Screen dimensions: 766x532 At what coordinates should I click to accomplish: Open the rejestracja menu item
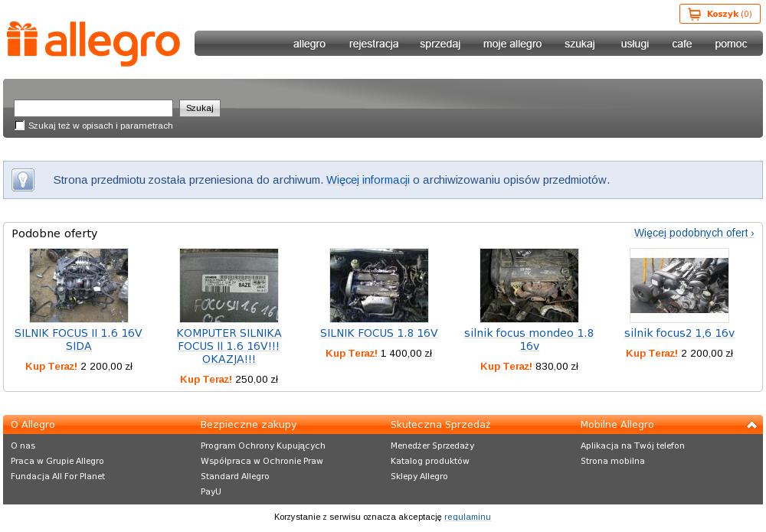click(374, 44)
